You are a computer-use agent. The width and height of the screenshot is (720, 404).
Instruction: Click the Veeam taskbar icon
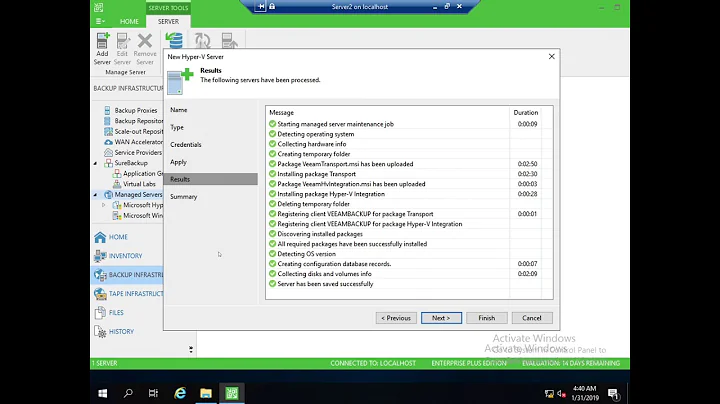point(232,393)
